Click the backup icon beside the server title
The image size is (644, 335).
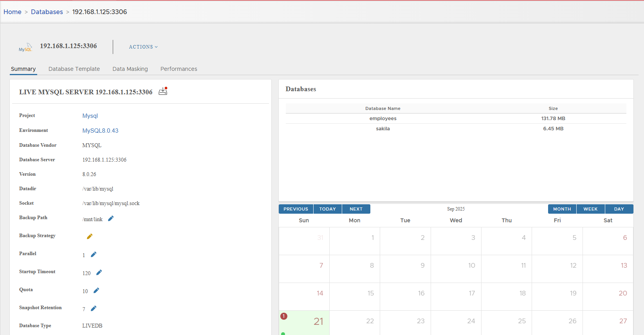[163, 92]
